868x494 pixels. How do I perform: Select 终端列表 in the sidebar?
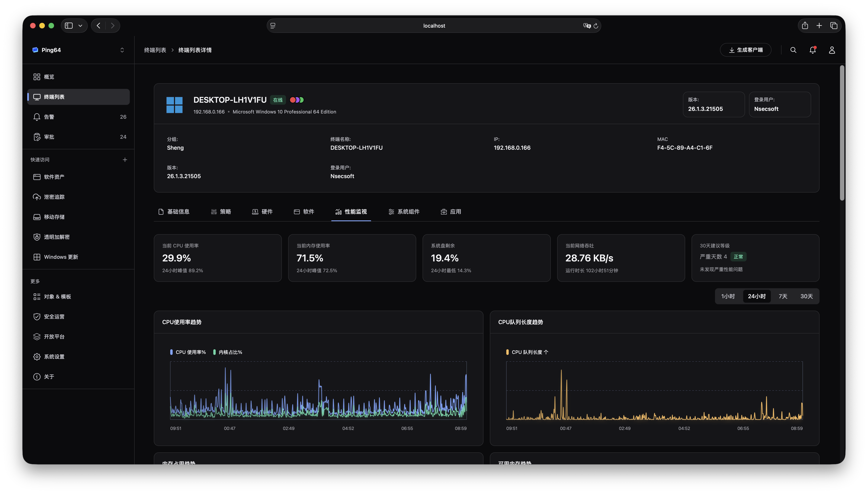pos(78,97)
